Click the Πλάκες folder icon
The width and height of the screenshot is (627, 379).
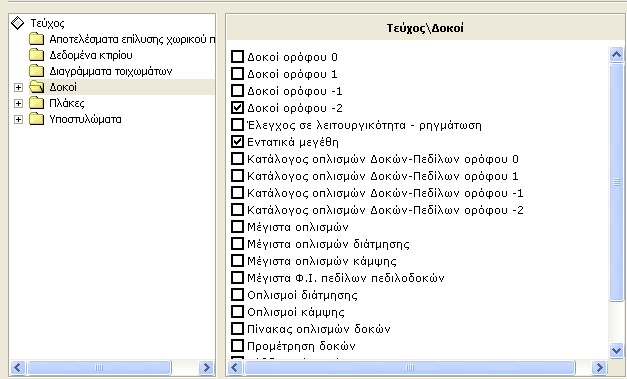(36, 103)
